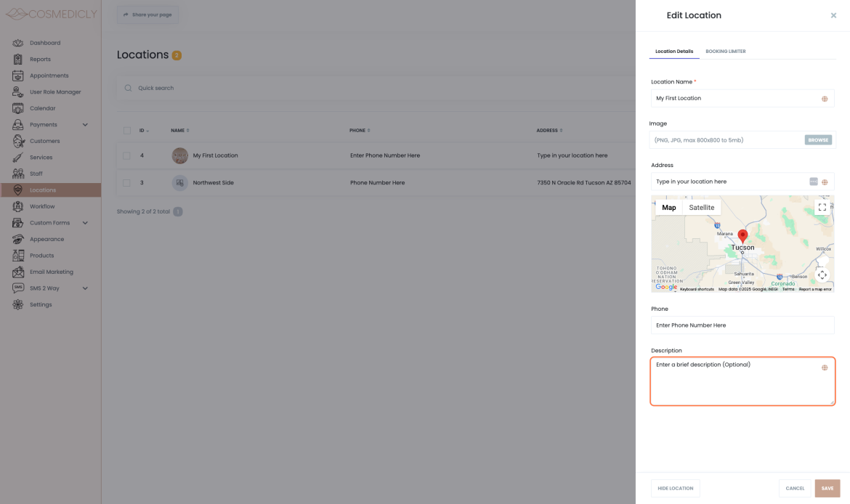Open the SMS 2 Way chat icon

pos(18,288)
